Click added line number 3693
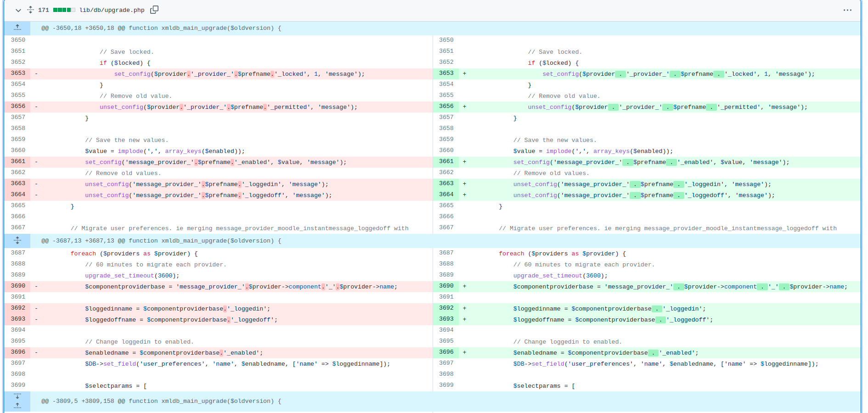 pos(446,319)
